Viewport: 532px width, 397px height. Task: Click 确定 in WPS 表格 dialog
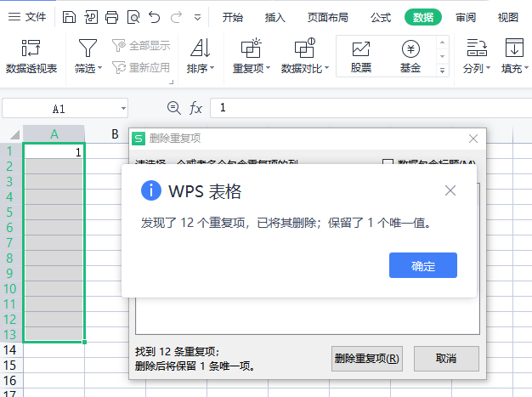coord(423,265)
